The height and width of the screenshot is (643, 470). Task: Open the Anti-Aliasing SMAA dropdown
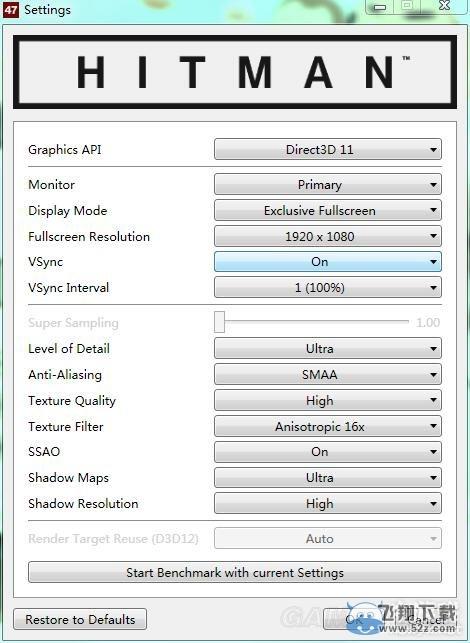[x=327, y=374]
